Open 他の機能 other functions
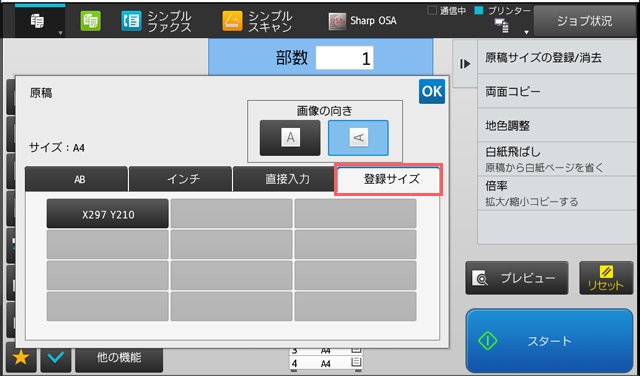The height and width of the screenshot is (376, 640). pyautogui.click(x=119, y=358)
